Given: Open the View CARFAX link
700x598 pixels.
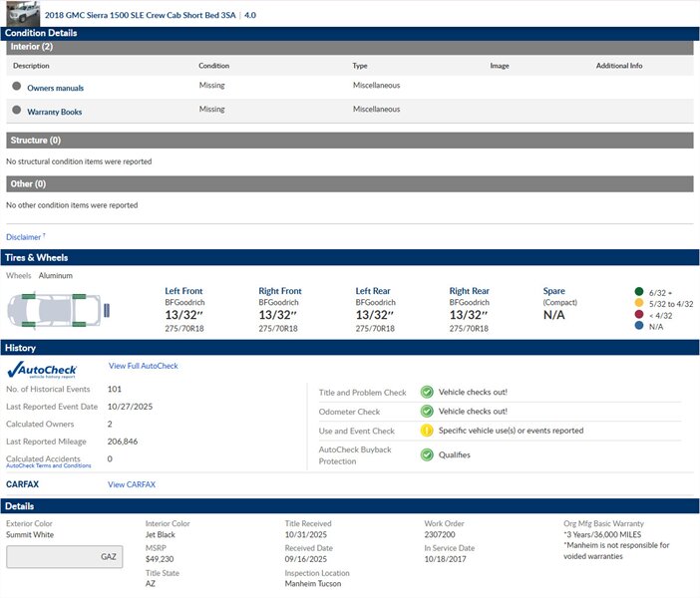Looking at the screenshot, I should pos(132,484).
